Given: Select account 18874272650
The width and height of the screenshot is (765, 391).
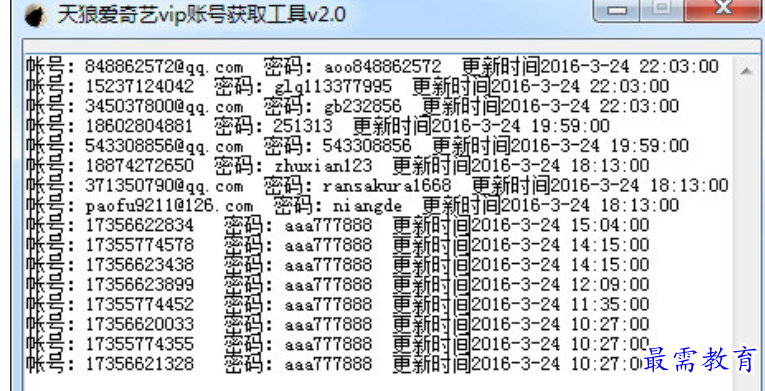Looking at the screenshot, I should (x=140, y=165).
